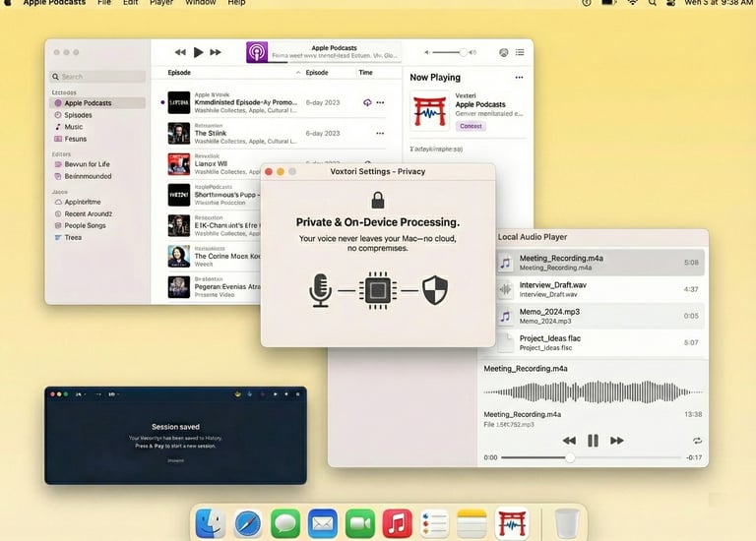Click the shield icon in Voxtori Privacy

pos(435,290)
